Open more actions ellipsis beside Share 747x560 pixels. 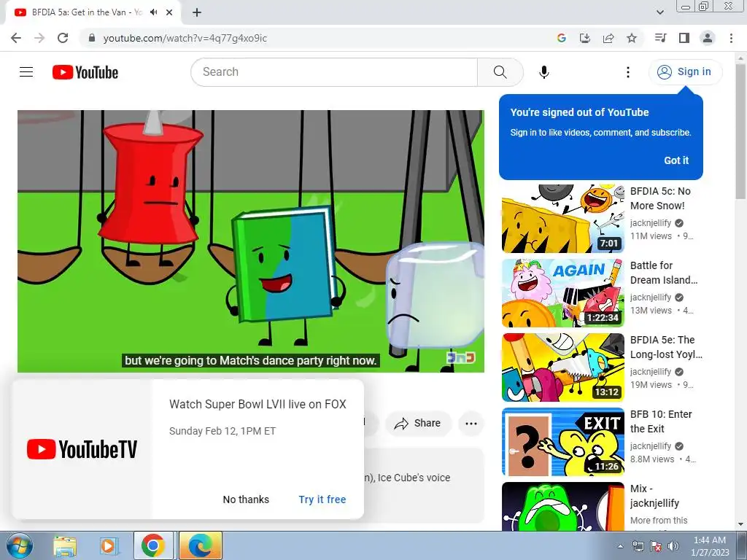pos(471,423)
